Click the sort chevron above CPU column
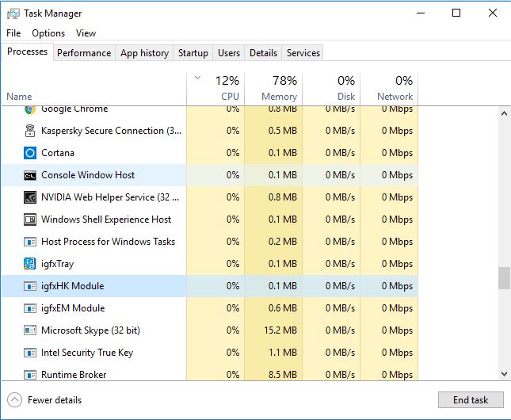Screen dimensions: 511x420 (197, 78)
